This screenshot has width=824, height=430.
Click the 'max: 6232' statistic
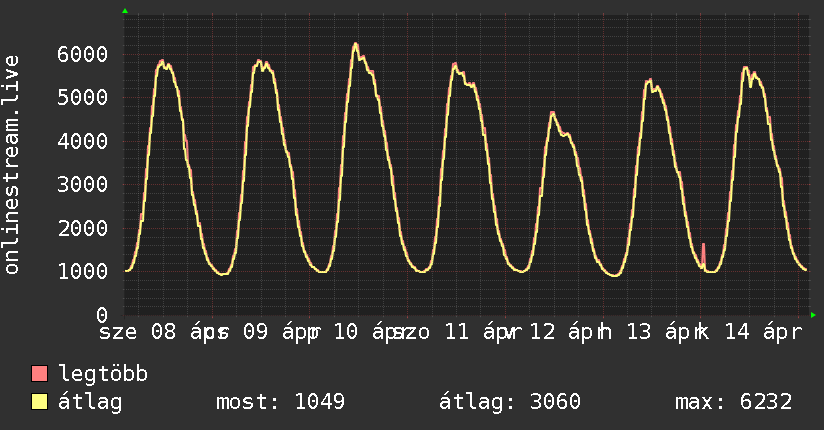pyautogui.click(x=734, y=402)
